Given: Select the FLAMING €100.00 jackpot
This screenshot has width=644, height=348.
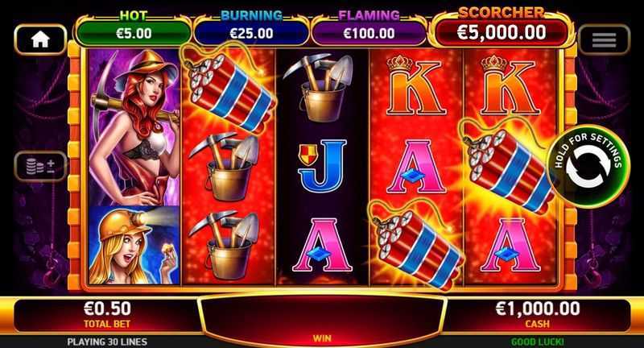Looking at the screenshot, I should 369,29.
